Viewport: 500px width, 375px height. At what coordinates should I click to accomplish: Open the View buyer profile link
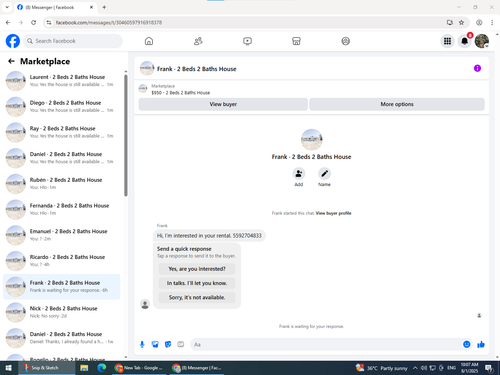pyautogui.click(x=334, y=213)
